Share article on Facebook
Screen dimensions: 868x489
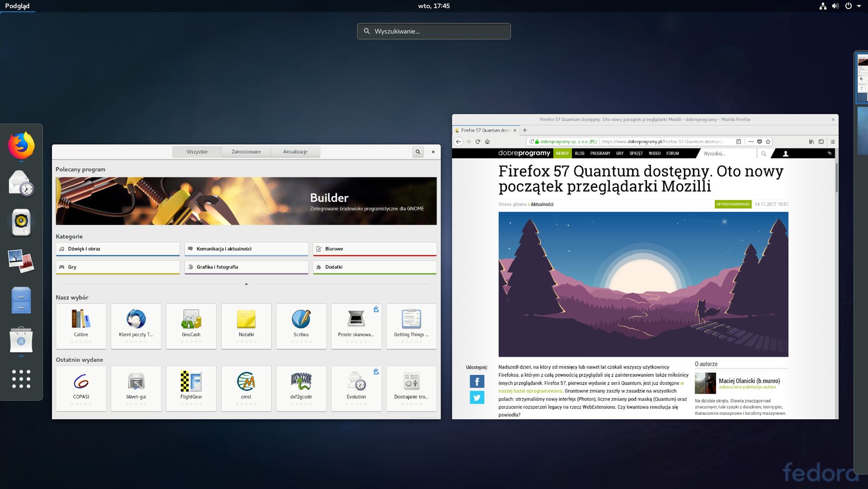point(477,381)
